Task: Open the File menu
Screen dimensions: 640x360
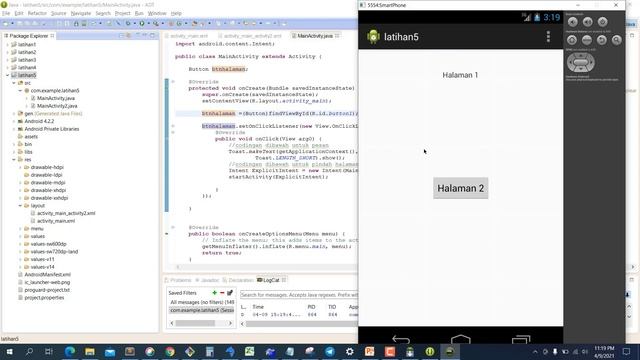Action: click(x=6, y=13)
